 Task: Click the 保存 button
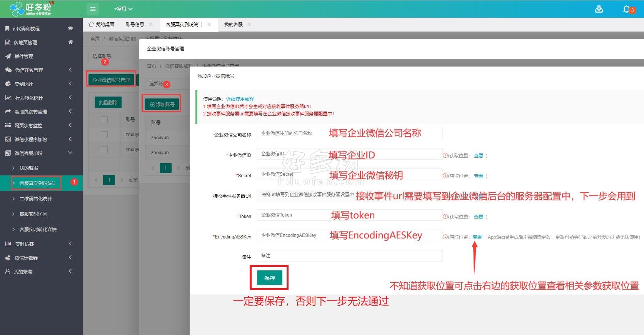(269, 278)
